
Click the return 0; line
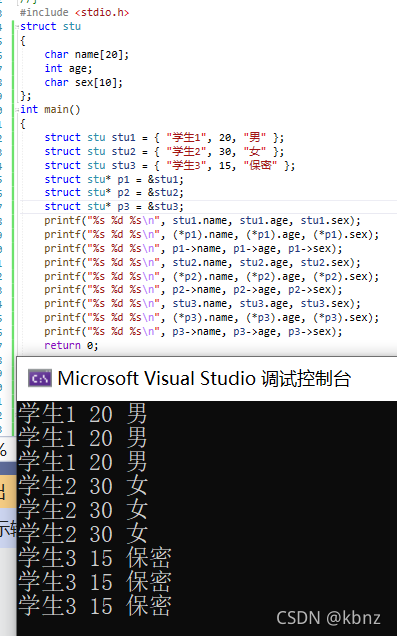tap(71, 345)
